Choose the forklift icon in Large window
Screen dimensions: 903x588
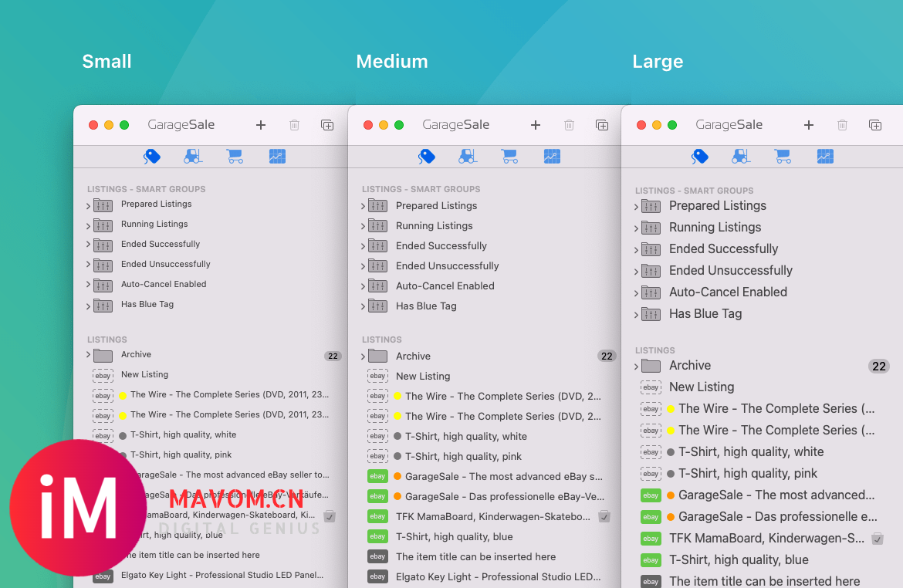tap(741, 156)
